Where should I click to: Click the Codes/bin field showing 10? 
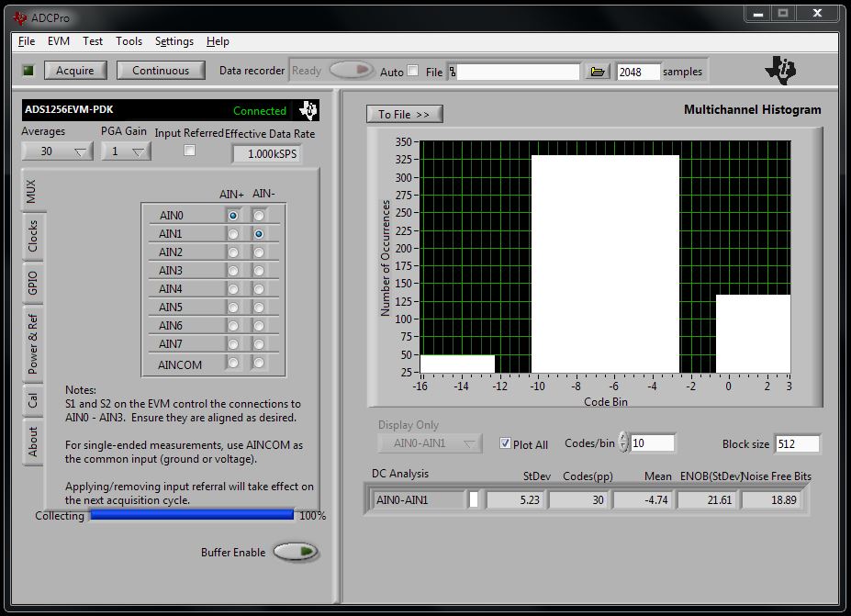point(653,443)
